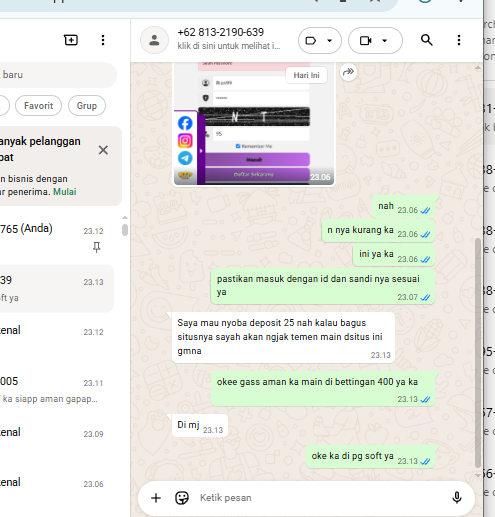The width and height of the screenshot is (495, 517).
Task: Click the message 'pastikan masuk dengan id dan sandi'
Action: pyautogui.click(x=323, y=287)
